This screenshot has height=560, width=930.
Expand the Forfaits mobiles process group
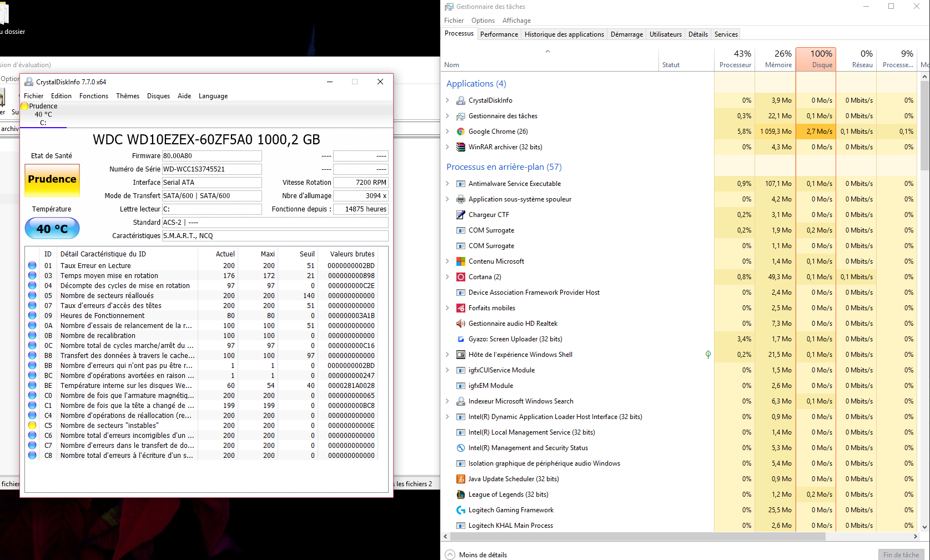(448, 308)
